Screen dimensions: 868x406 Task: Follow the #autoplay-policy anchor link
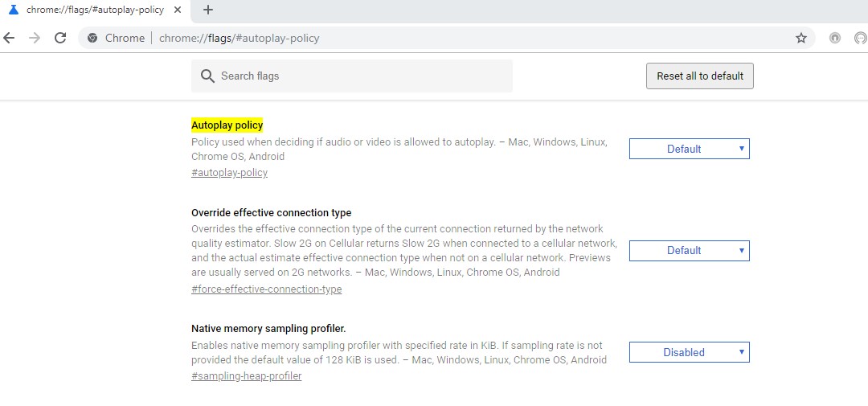[229, 173]
